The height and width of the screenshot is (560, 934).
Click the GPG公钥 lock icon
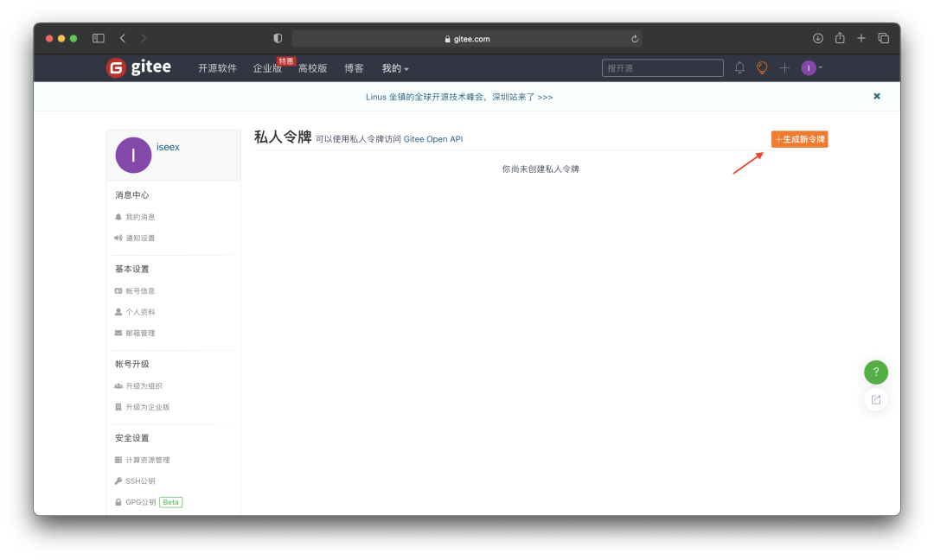coord(118,502)
